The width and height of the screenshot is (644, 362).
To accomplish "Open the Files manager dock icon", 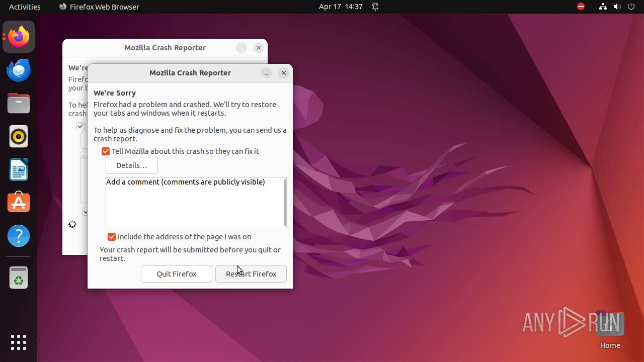I will (x=19, y=103).
